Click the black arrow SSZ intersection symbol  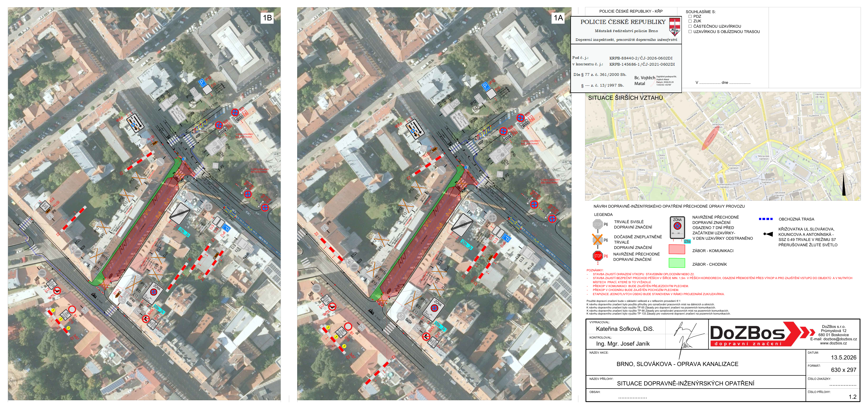pos(768,234)
